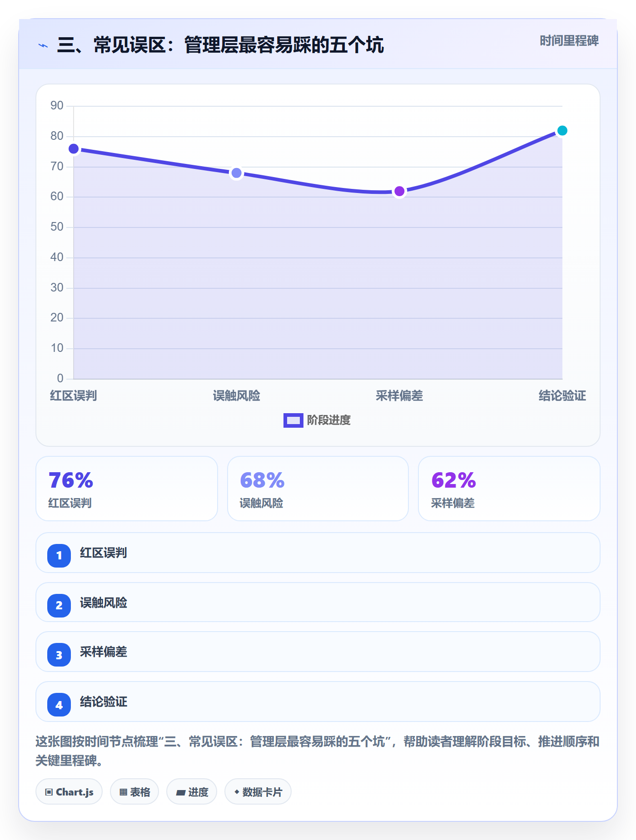Click the x-axis label 采样偏差
The width and height of the screenshot is (636, 840).
[399, 396]
